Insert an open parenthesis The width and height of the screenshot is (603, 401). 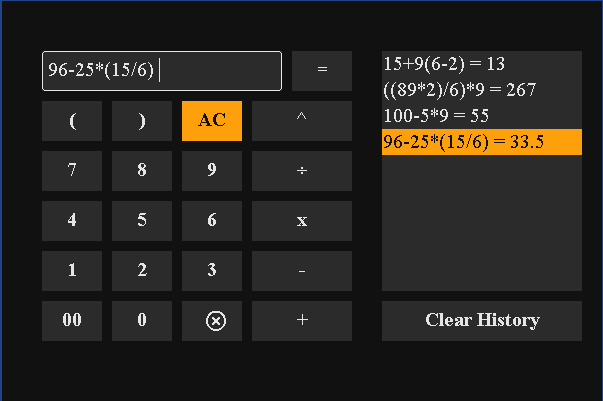[72, 121]
